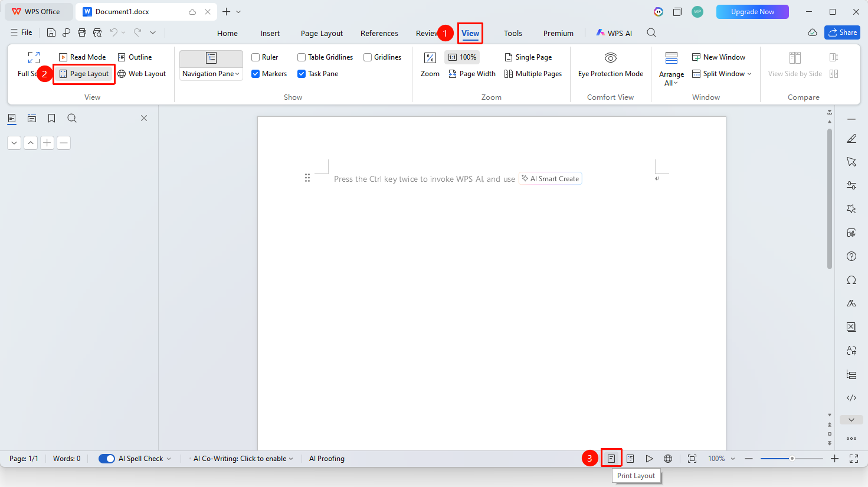
Task: Open the search magnifier next to WPS AI
Action: [651, 33]
